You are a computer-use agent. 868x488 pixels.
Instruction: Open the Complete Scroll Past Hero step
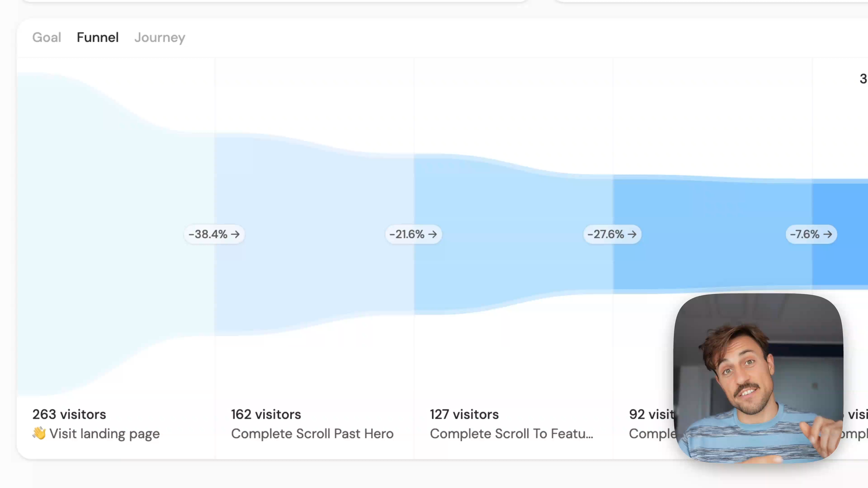[x=312, y=434]
